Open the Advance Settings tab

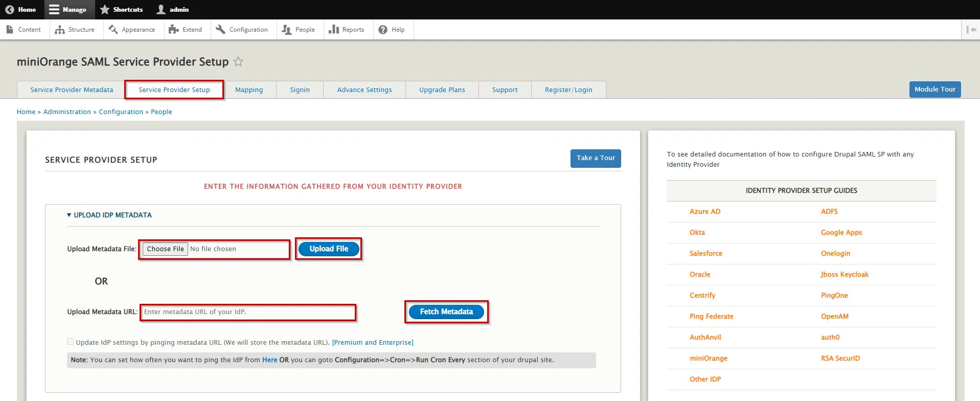364,90
